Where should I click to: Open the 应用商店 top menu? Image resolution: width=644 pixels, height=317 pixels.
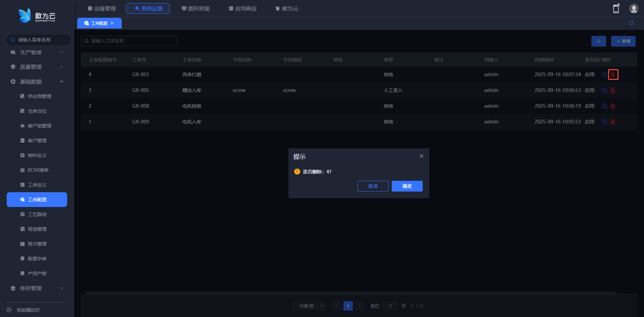[243, 8]
